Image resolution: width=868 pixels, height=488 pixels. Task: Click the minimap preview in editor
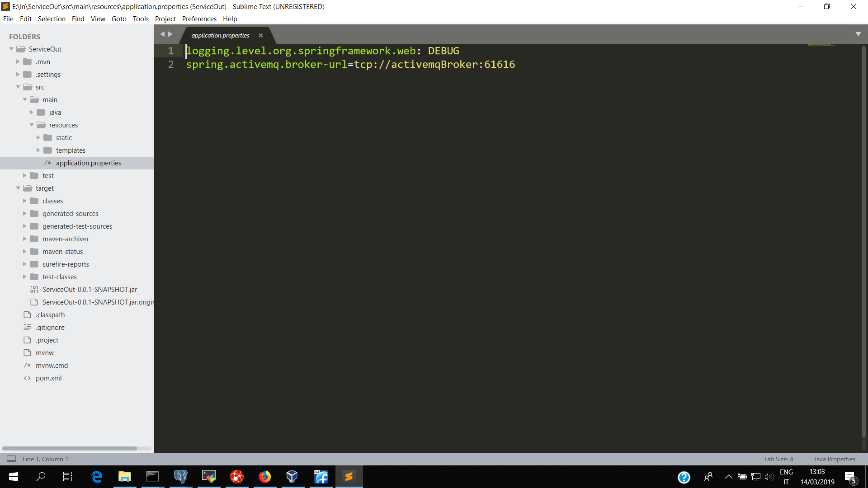coord(821,45)
